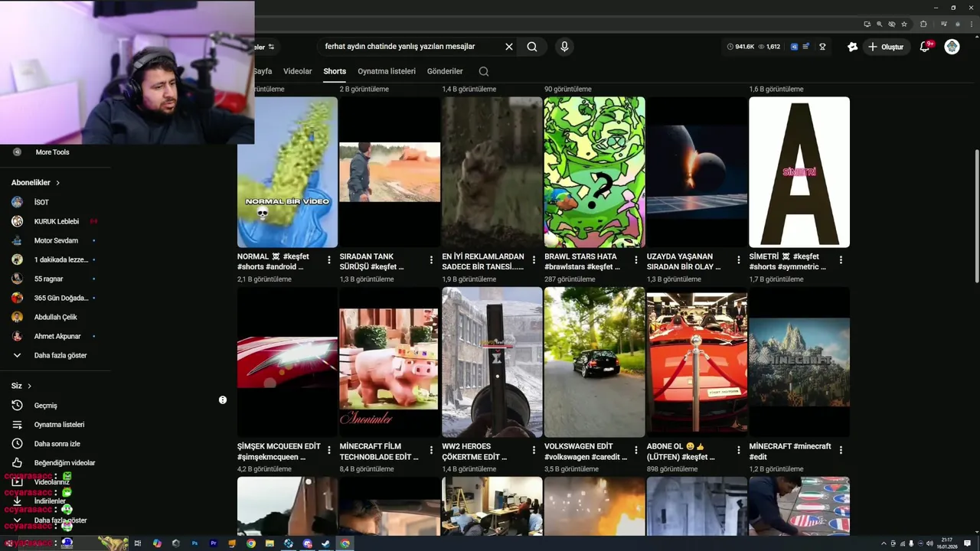The height and width of the screenshot is (551, 980).
Task: Search inside channel with the tab-row magnifier
Action: 484,71
